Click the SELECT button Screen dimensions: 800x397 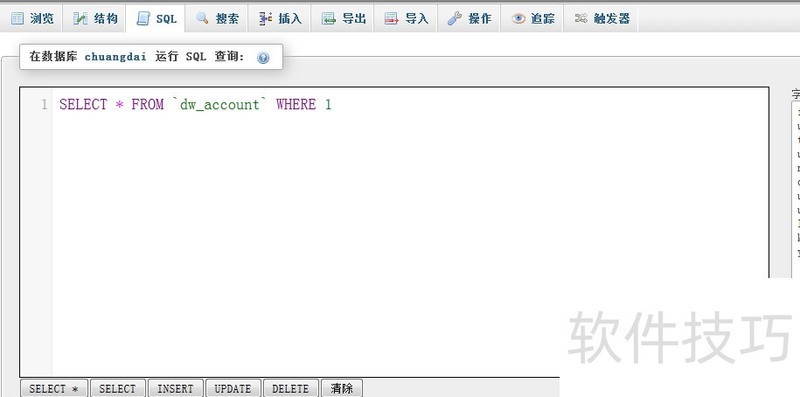point(117,389)
